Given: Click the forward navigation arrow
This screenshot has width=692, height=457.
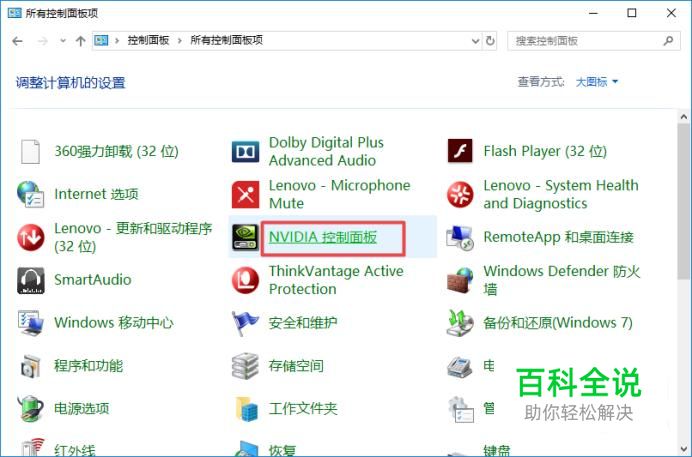Looking at the screenshot, I should [42, 41].
